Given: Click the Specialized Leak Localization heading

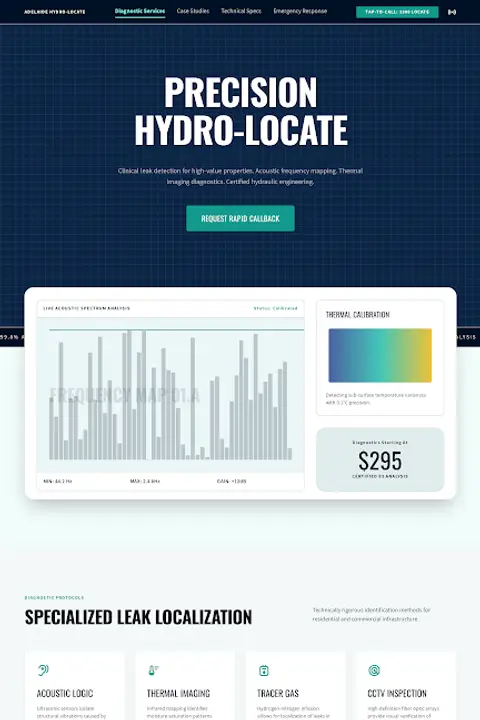Looking at the screenshot, I should tap(138, 617).
